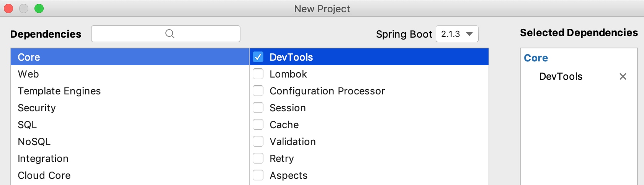Screen dimensions: 644x185
Task: Select the Retry dependency checkbox
Action: (258, 159)
